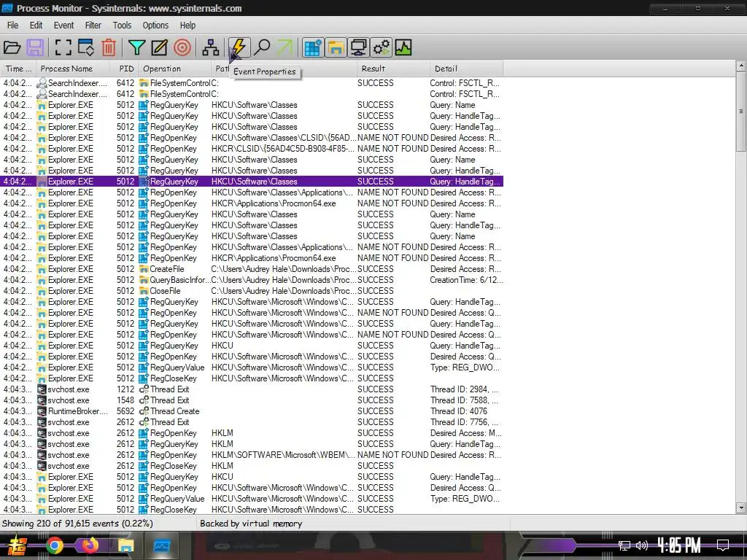Click the Clear (trash) toolbar icon
Screen dimensions: 747x560
(109, 47)
